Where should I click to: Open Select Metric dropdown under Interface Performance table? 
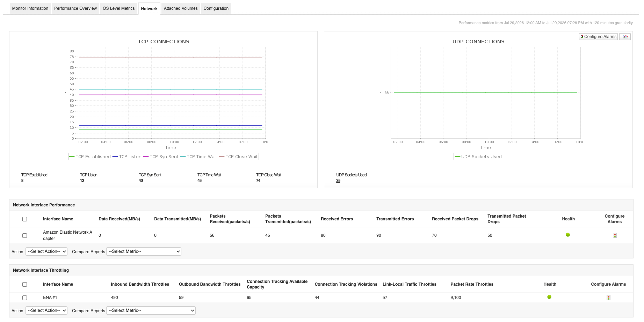[144, 251]
